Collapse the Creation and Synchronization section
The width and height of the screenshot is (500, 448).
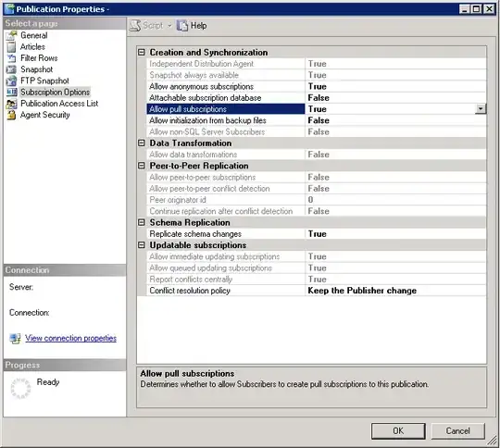(x=142, y=52)
